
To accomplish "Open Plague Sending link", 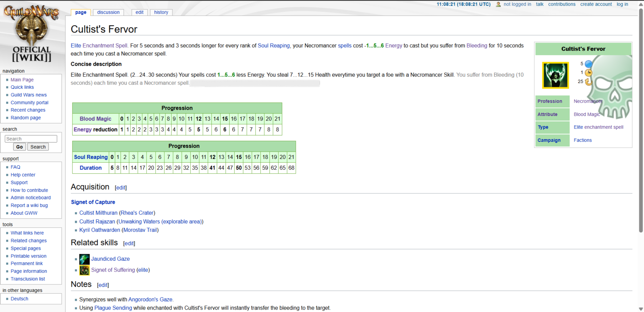I will (x=113, y=308).
